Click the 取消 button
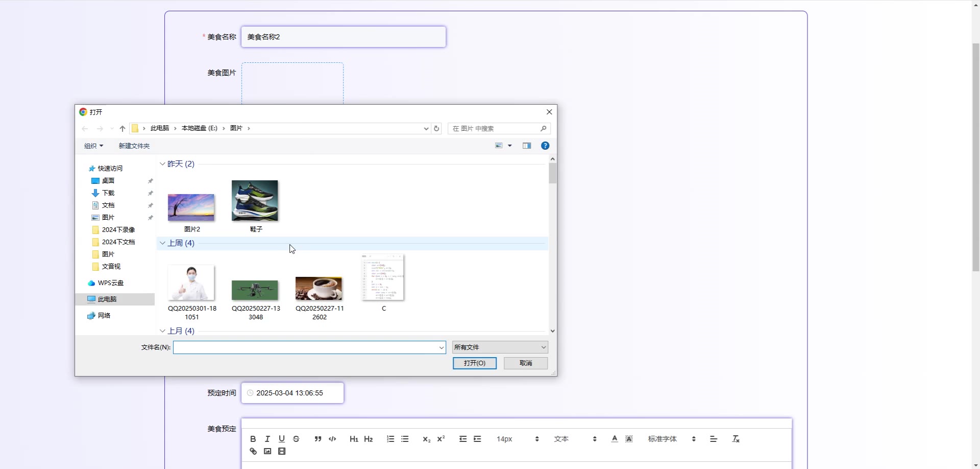This screenshot has height=469, width=980. [x=525, y=363]
